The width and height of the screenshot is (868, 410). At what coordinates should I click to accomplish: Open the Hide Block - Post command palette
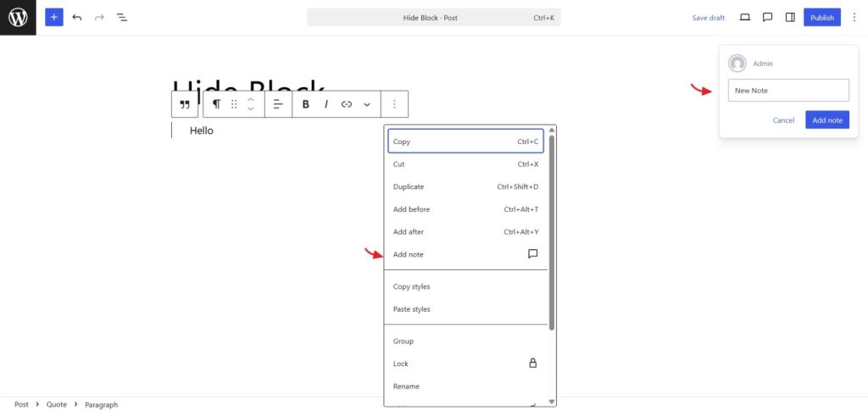click(434, 18)
